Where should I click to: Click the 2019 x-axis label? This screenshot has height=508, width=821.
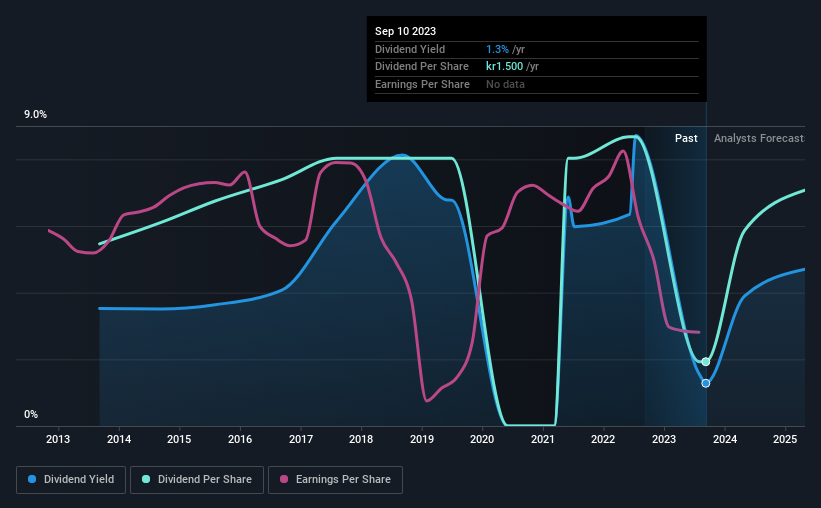click(x=421, y=439)
